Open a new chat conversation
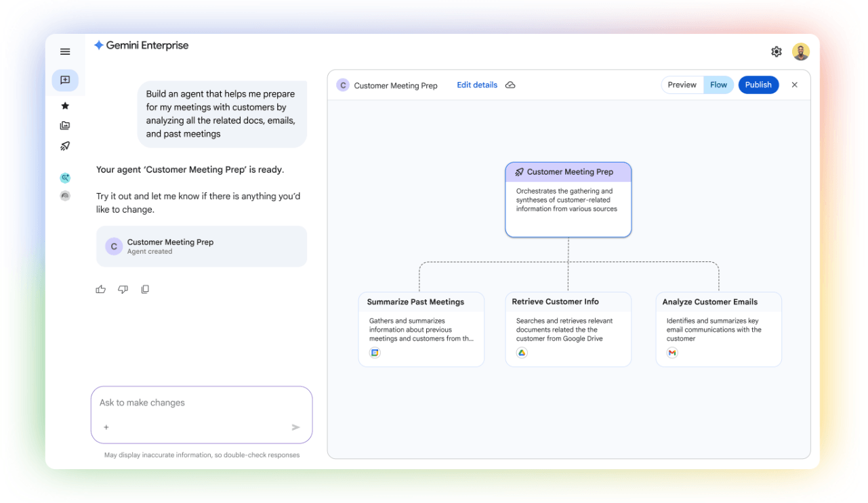Screen dimensions: 868x503 point(65,80)
